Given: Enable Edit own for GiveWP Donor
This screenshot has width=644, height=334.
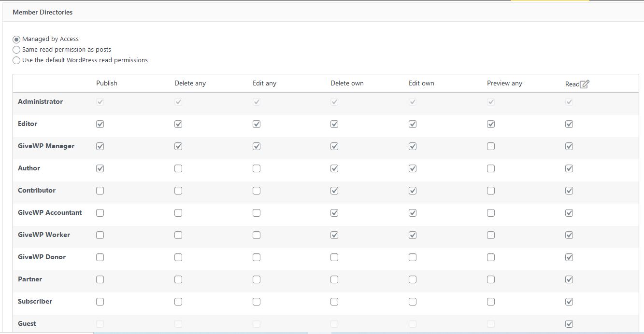Looking at the screenshot, I should coord(413,257).
